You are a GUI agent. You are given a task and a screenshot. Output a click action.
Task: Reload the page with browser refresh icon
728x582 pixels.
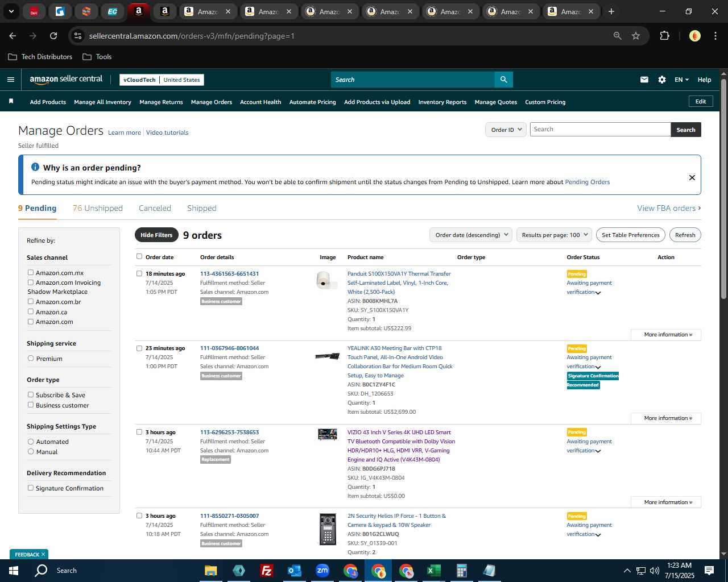click(53, 36)
